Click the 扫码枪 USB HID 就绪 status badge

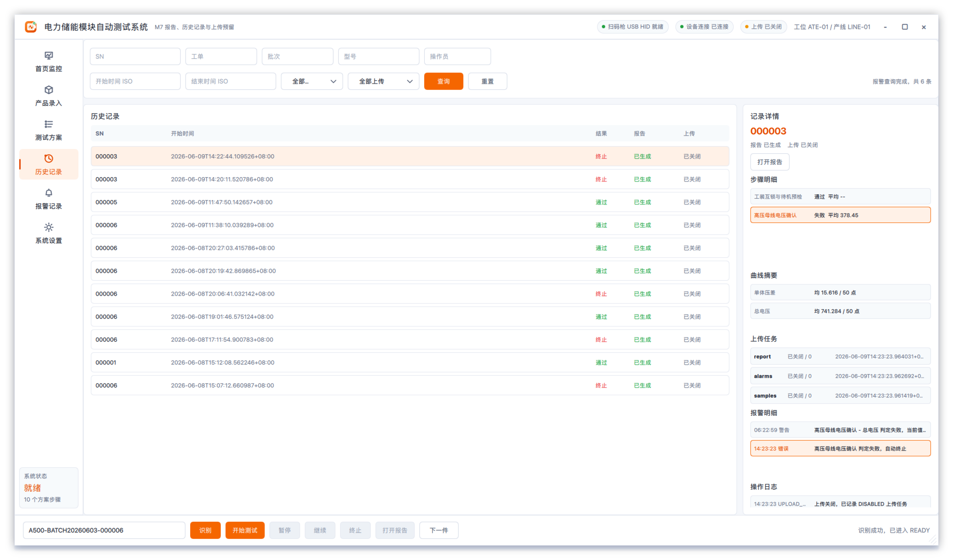point(632,27)
